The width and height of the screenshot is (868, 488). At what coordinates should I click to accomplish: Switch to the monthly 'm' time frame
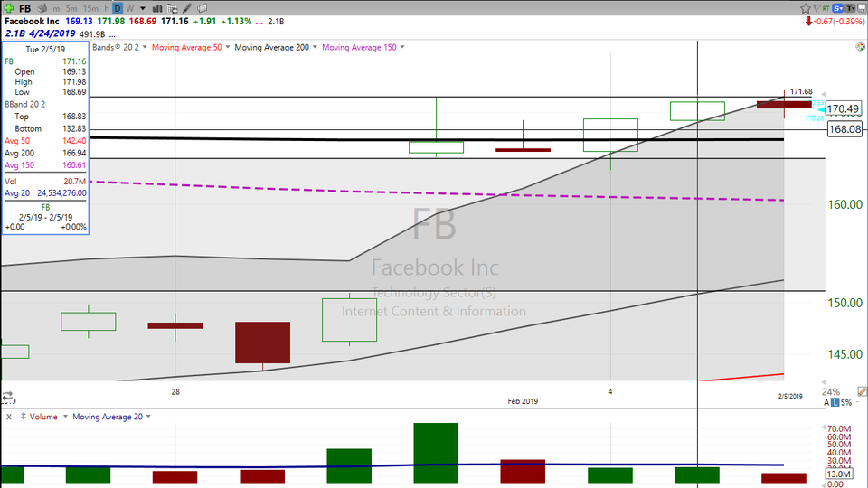coord(56,9)
